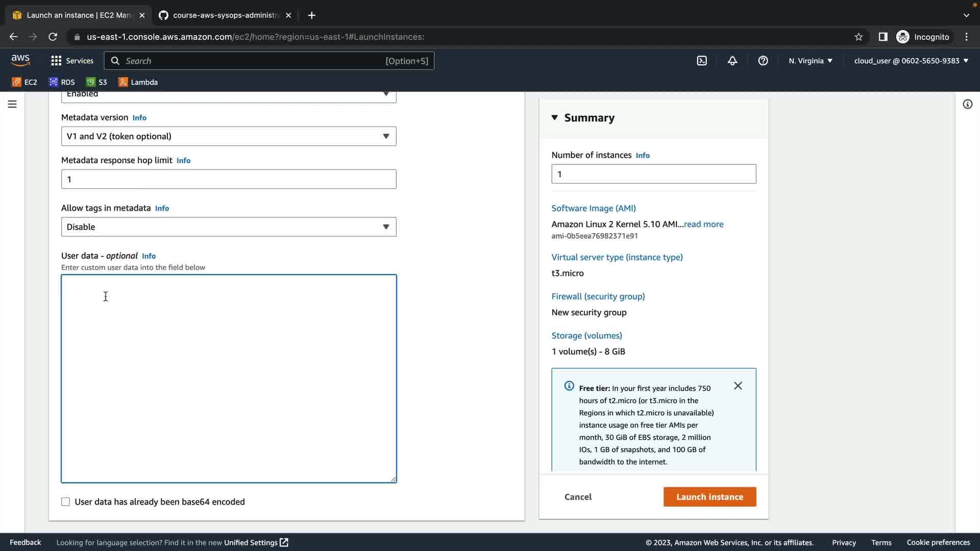Open the Lambda shortcut in favorites bar
The width and height of the screenshot is (980, 551).
coord(138,82)
